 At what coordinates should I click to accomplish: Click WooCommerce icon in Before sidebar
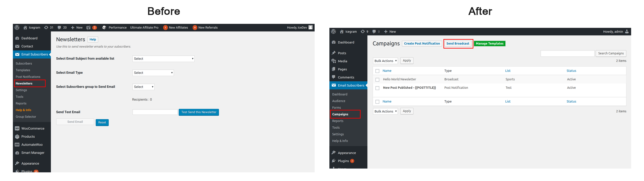(x=17, y=128)
